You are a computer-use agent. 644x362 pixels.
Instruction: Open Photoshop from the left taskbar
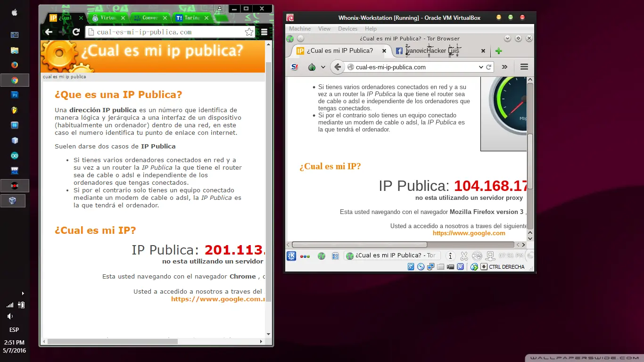[x=15, y=95]
